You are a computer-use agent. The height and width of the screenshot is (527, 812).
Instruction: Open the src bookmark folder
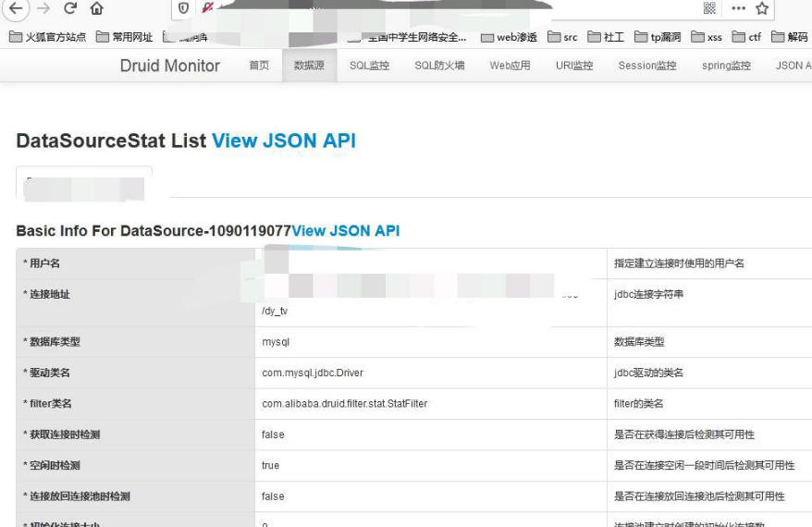[x=562, y=37]
